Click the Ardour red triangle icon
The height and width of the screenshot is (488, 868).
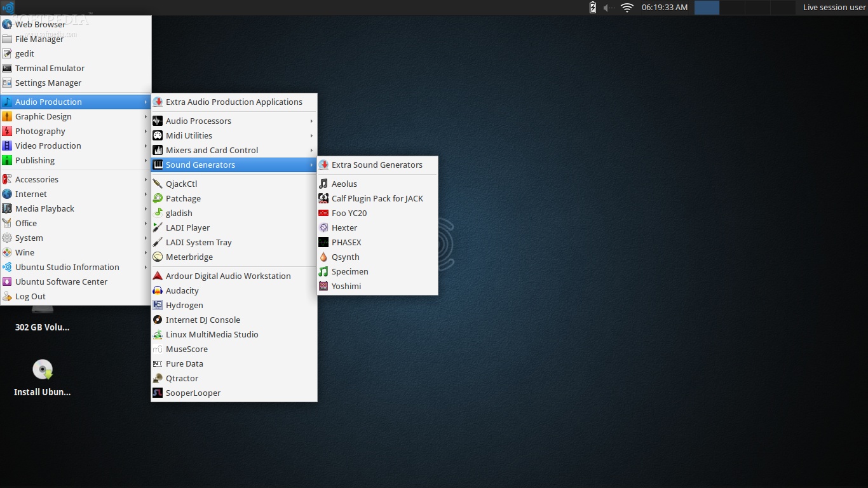point(158,276)
